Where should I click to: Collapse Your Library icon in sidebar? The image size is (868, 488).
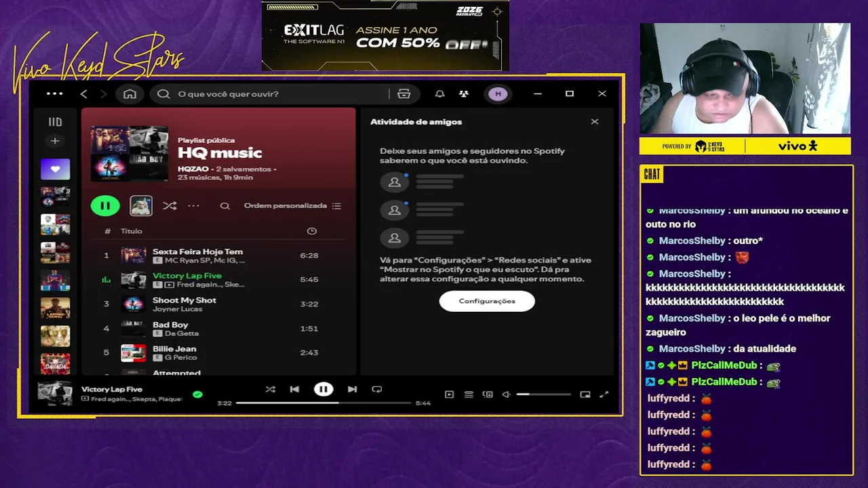pos(55,122)
